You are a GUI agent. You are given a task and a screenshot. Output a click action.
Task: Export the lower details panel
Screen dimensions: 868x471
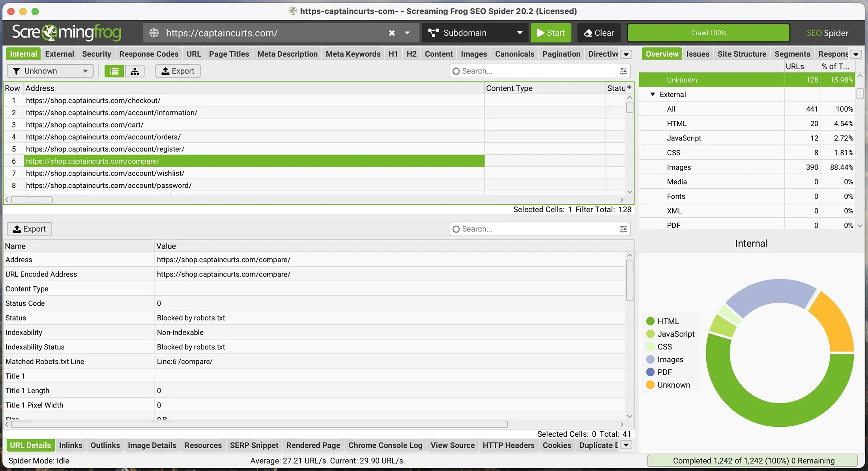[x=30, y=229]
